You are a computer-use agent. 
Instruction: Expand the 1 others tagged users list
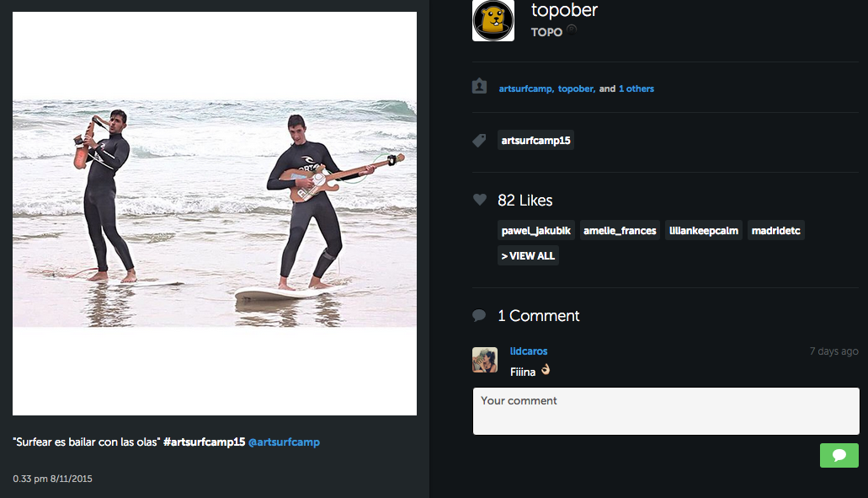[x=636, y=88]
